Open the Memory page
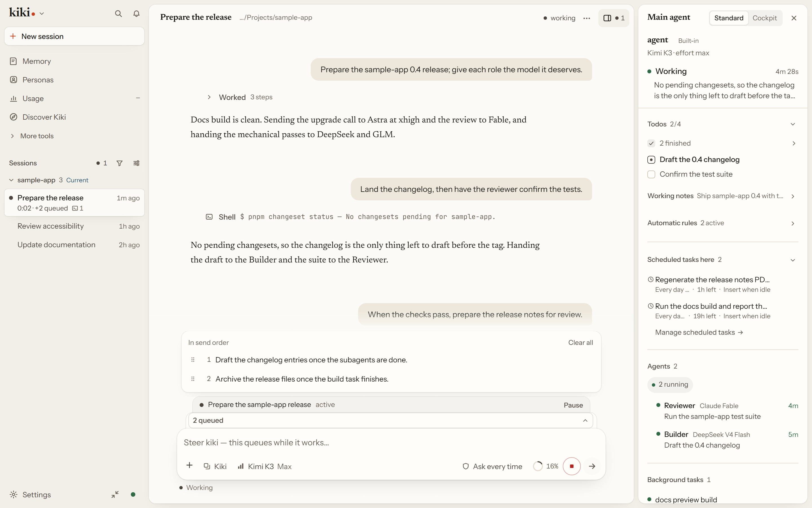Image resolution: width=812 pixels, height=508 pixels. click(x=74, y=61)
